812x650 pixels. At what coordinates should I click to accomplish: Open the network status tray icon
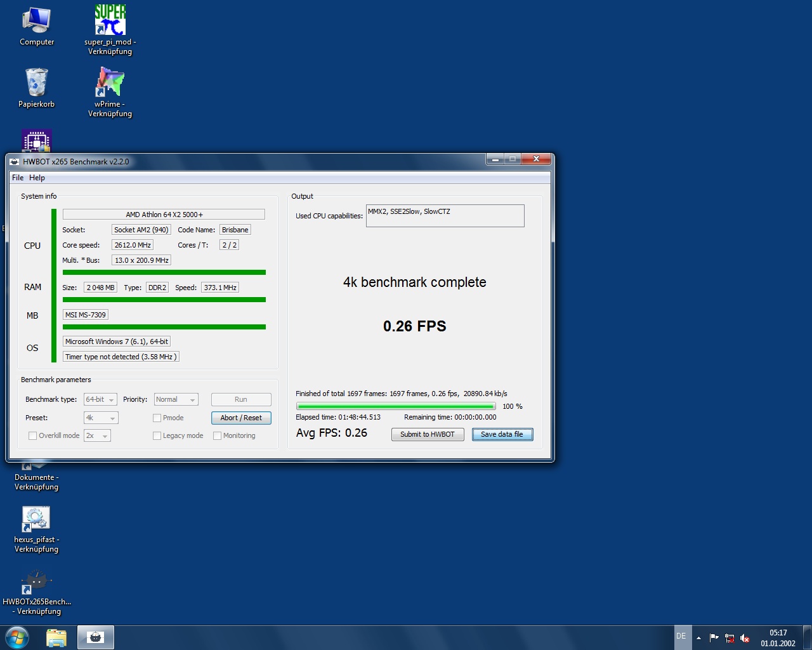pos(730,638)
